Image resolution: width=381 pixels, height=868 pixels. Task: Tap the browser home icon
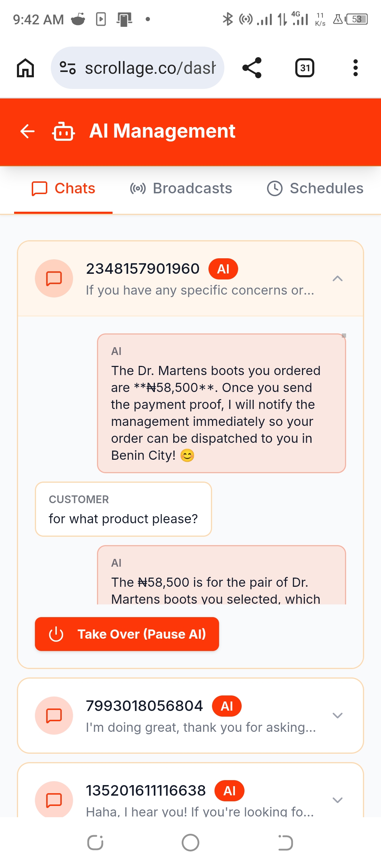(x=25, y=68)
